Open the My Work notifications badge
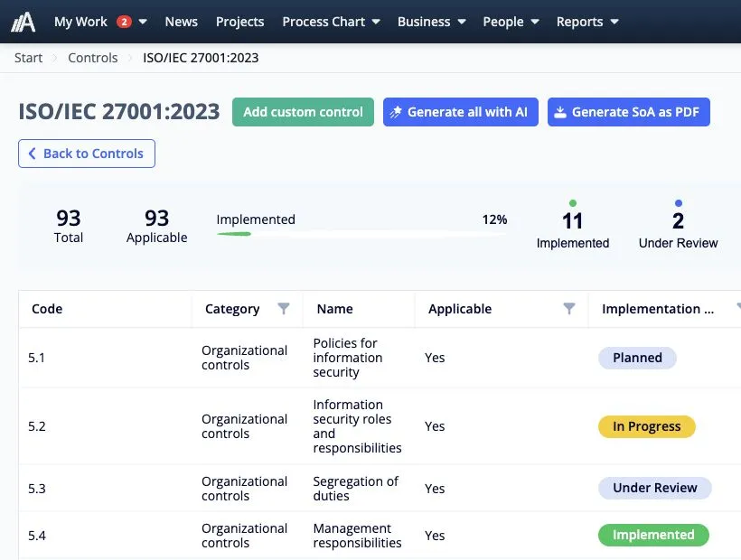This screenshot has height=560, width=741. tap(125, 22)
